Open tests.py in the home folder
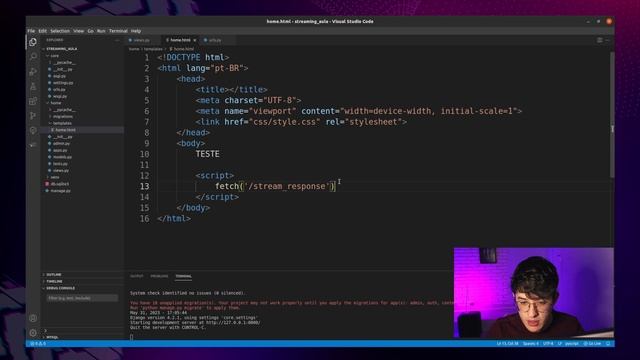Image resolution: width=640 pixels, height=360 pixels. [x=60, y=164]
